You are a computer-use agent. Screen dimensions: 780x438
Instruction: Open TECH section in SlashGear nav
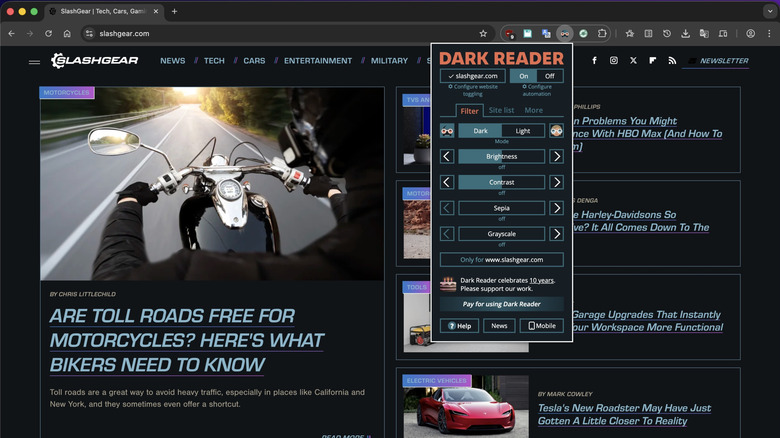tap(214, 61)
